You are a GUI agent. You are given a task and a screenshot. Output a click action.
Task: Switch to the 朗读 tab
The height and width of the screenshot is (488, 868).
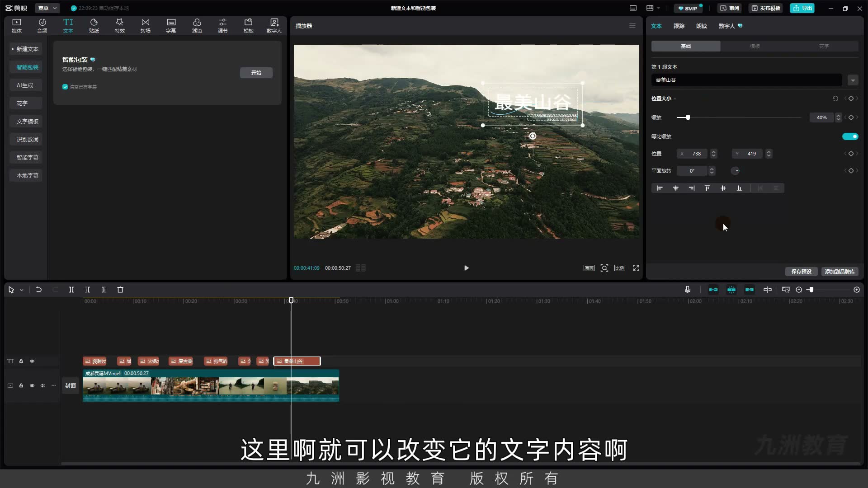point(701,26)
